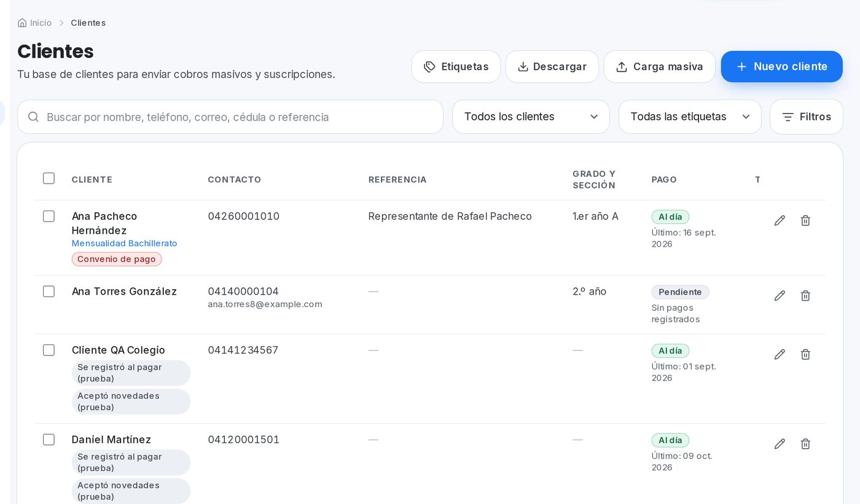This screenshot has width=860, height=504.
Task: Check the box for Ana Pacheco Hernández
Action: point(49,216)
